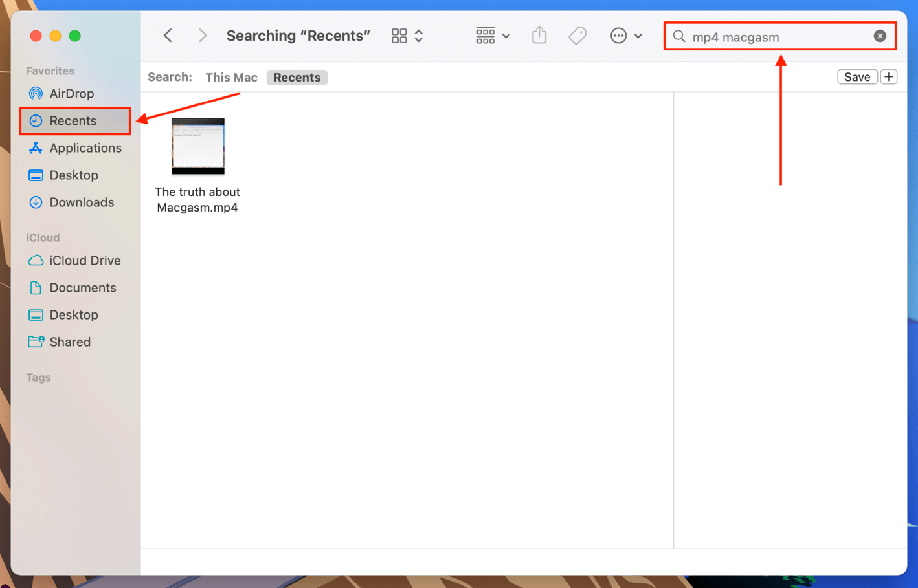Click the Edit Tags toolbar icon

[577, 36]
